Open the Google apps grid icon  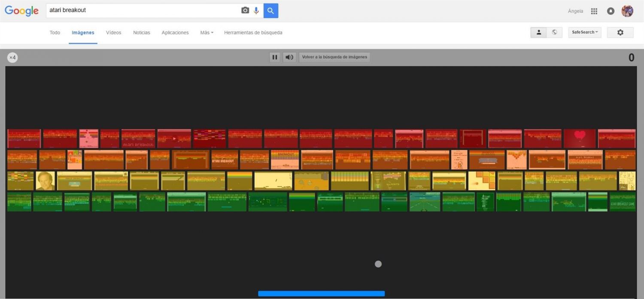pos(594,11)
